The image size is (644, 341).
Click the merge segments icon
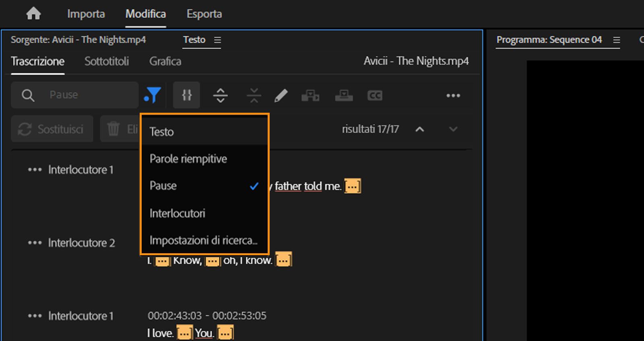coord(254,96)
